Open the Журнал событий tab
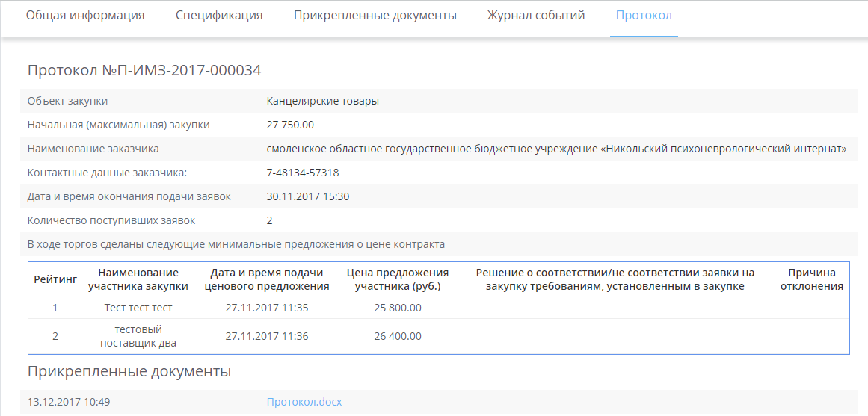The height and width of the screenshot is (416, 868). click(536, 16)
